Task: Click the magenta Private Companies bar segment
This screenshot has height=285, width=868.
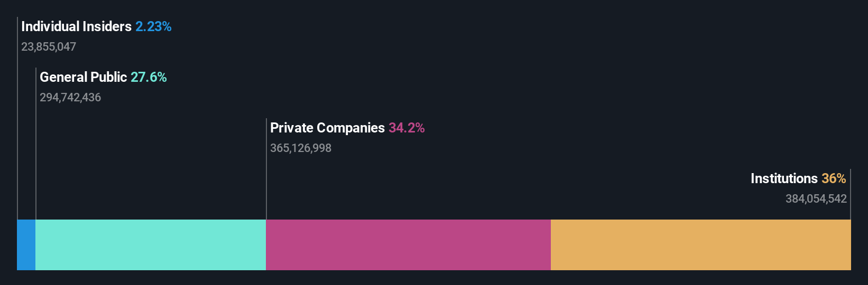Action: [408, 245]
